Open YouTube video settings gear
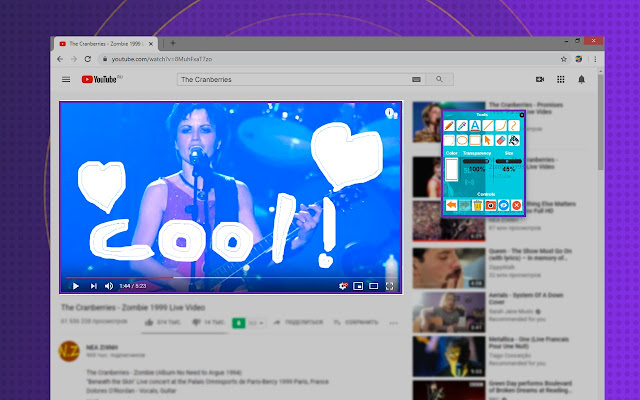The image size is (640, 400). (x=343, y=286)
